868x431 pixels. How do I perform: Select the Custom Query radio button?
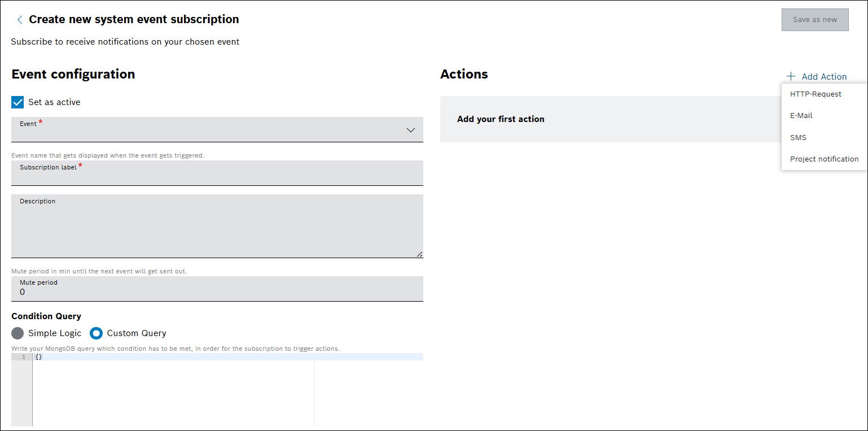point(97,333)
